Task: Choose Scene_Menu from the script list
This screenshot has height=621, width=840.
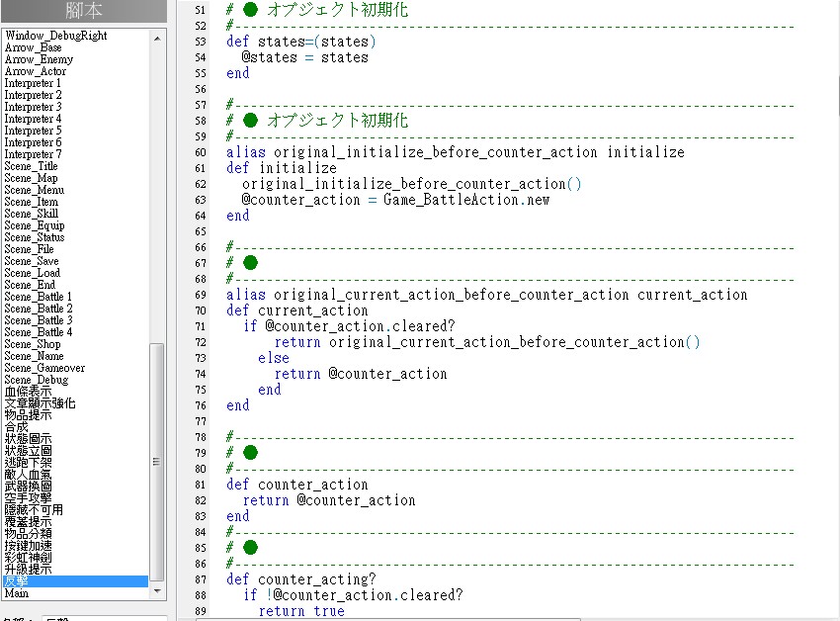Action: point(35,189)
